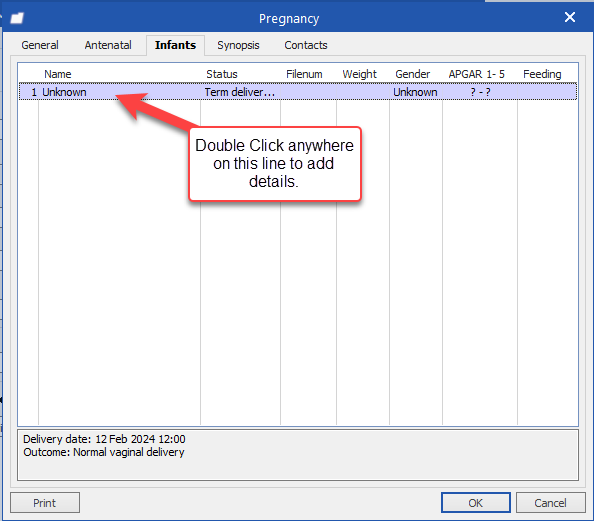Click the Unknown gender cell in row
Screen dimensions: 594x521
pyautogui.click(x=415, y=92)
